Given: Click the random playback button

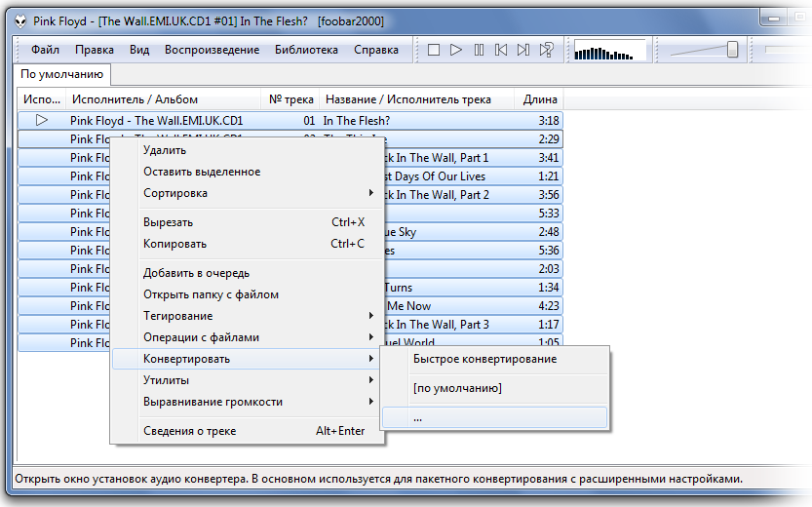Looking at the screenshot, I should click(546, 50).
